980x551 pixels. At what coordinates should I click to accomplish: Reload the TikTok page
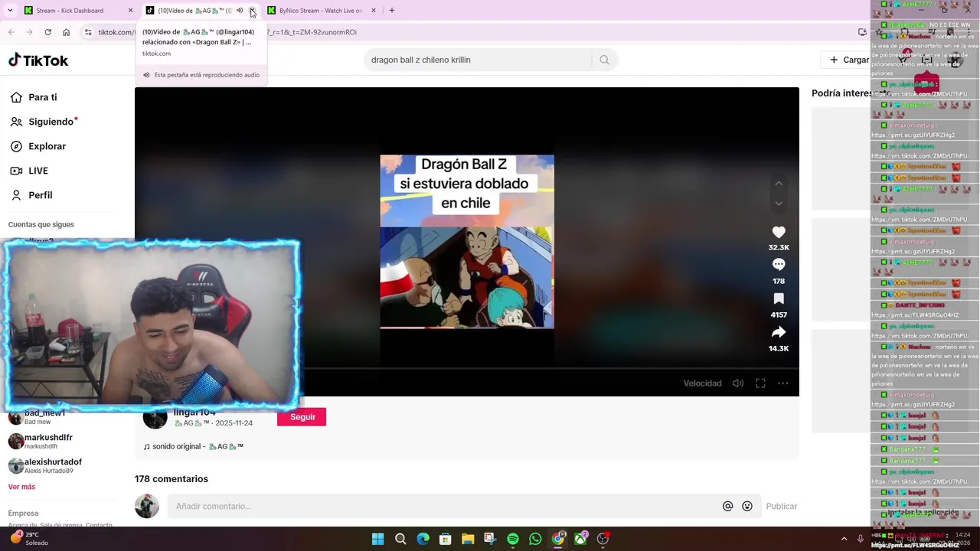[x=47, y=32]
